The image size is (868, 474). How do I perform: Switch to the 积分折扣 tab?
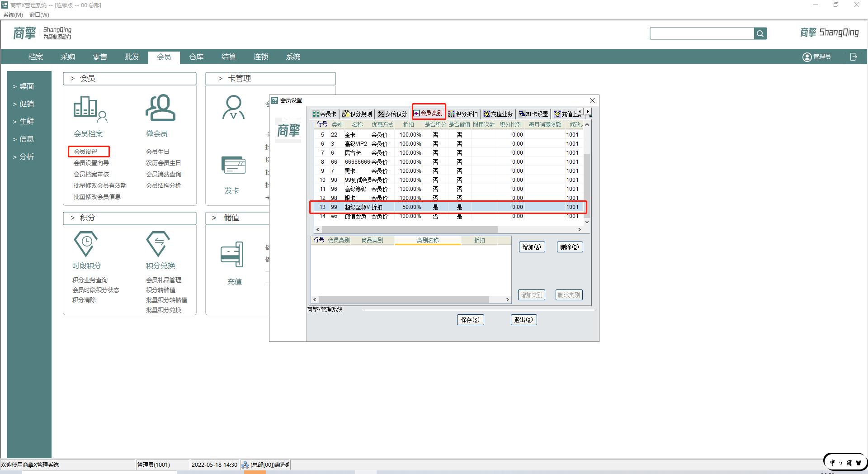(463, 114)
